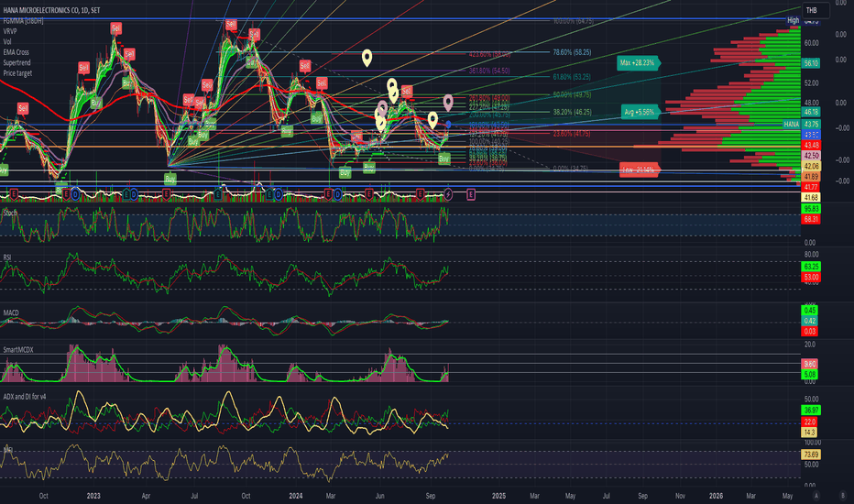
Task: Click the rightmost pink pin marker
Action: pyautogui.click(x=448, y=102)
